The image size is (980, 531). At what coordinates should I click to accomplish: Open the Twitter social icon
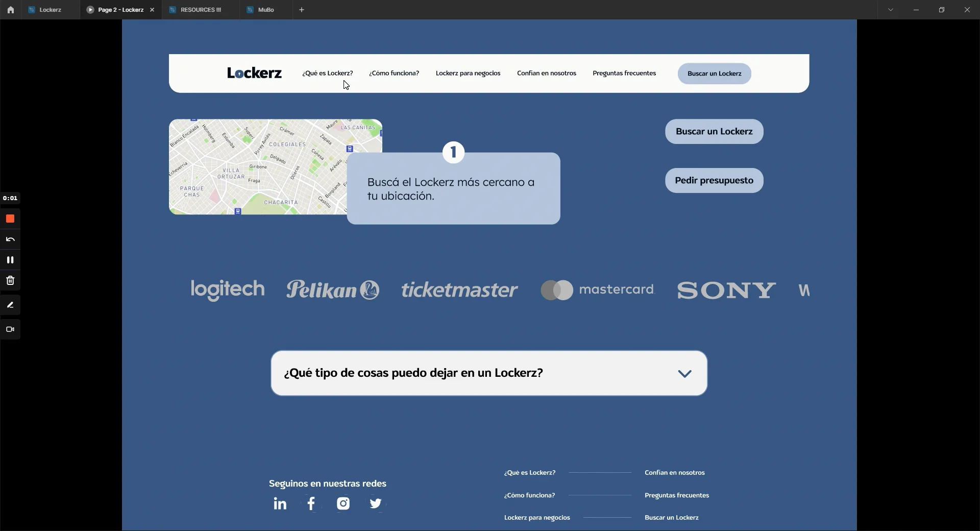376,504
